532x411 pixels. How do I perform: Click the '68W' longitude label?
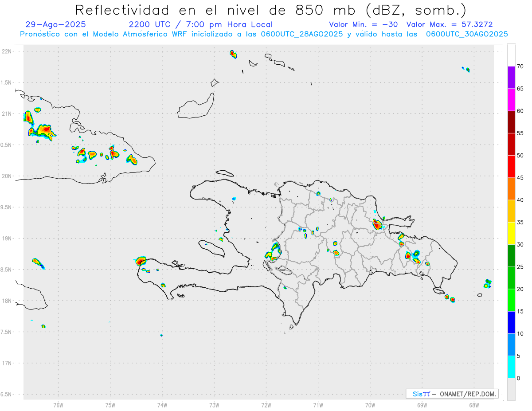click(x=474, y=405)
